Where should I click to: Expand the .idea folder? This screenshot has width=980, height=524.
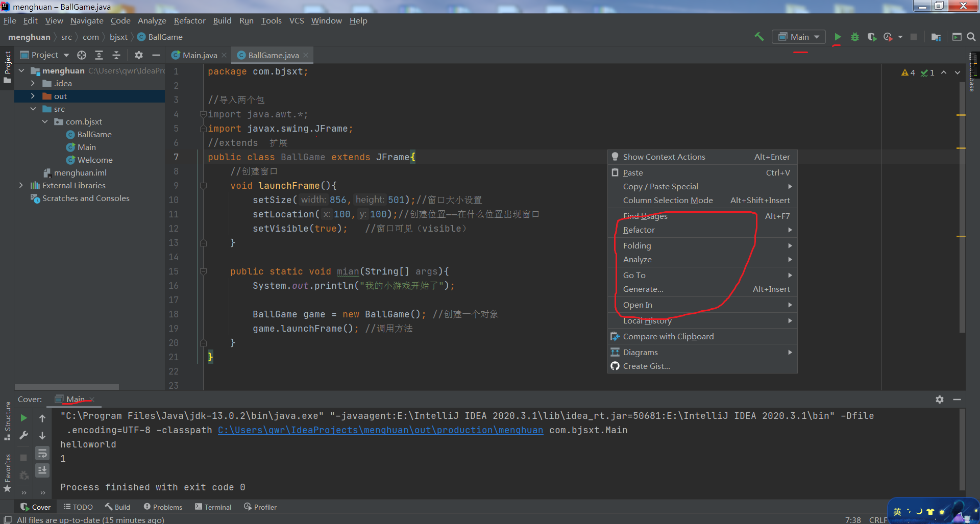coord(33,83)
